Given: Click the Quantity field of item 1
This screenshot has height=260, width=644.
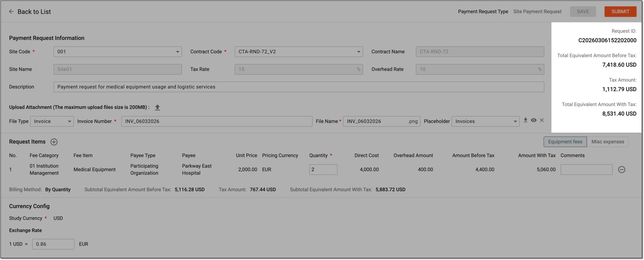Looking at the screenshot, I should [x=323, y=170].
